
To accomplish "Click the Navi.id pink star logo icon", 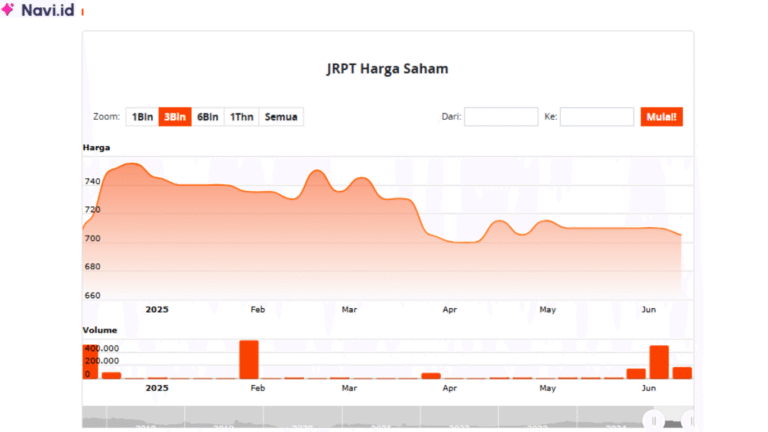I will pyautogui.click(x=8, y=9).
